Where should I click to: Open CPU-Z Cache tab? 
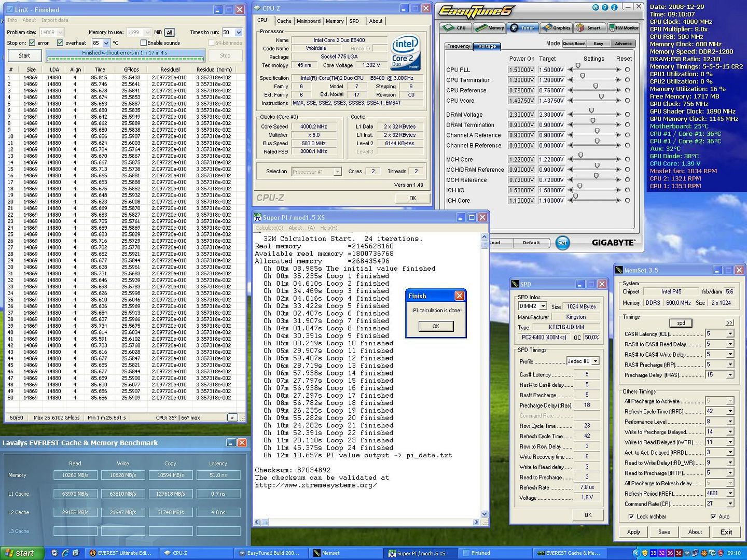pyautogui.click(x=284, y=21)
